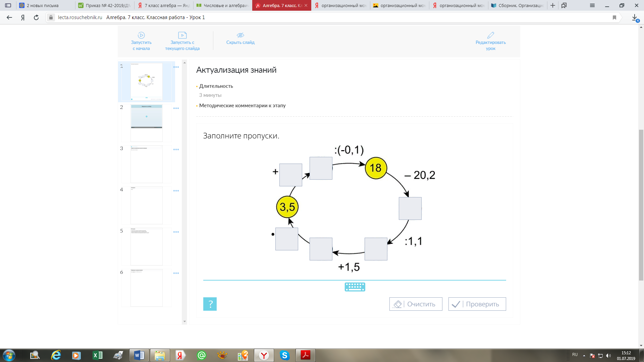Expand Методические комментарии к этапу section

[242, 106]
